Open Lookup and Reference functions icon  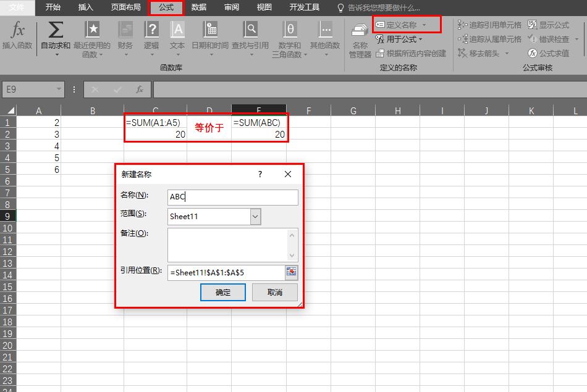pos(250,31)
